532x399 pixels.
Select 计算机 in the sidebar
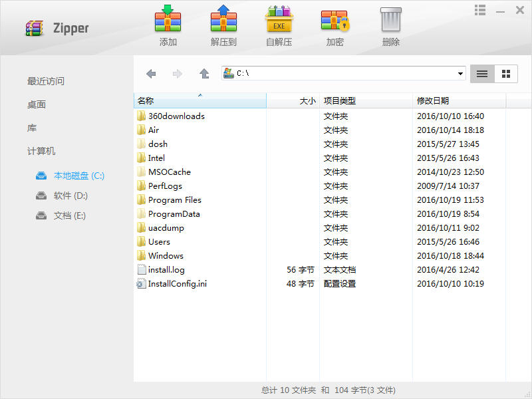tap(41, 151)
